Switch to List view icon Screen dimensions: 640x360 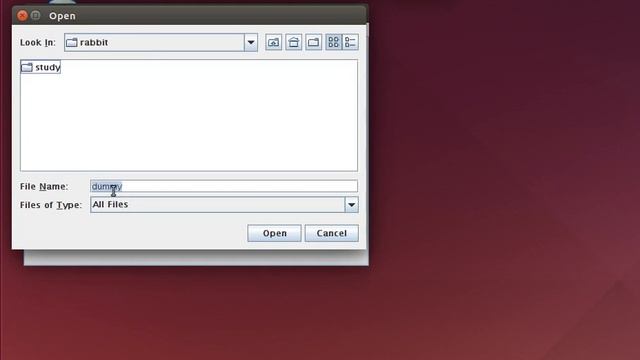tap(333, 42)
